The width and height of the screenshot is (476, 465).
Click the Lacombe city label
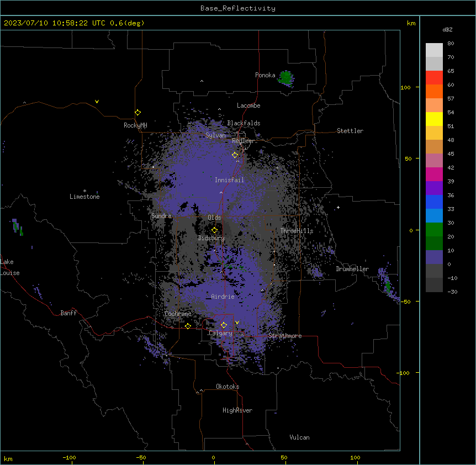(248, 105)
